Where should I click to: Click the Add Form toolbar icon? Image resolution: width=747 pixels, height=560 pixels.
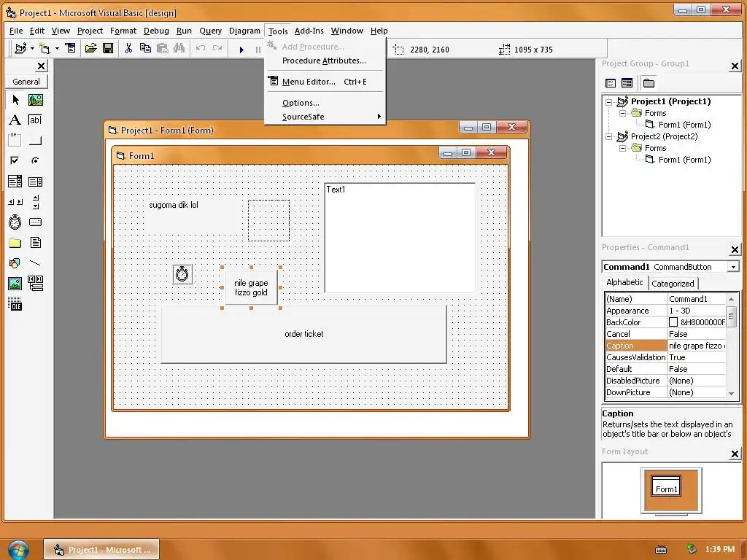(44, 48)
